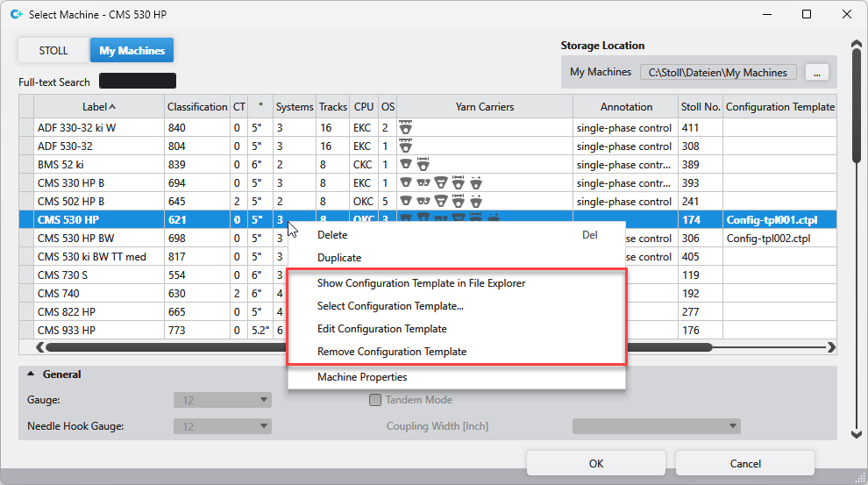The width and height of the screenshot is (868, 485).
Task: Open the Gauge dropdown
Action: tap(223, 401)
